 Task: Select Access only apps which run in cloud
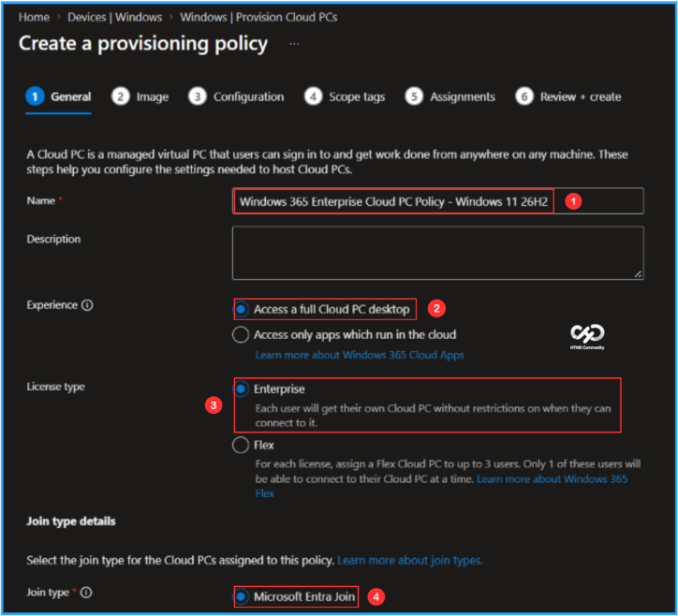241,334
